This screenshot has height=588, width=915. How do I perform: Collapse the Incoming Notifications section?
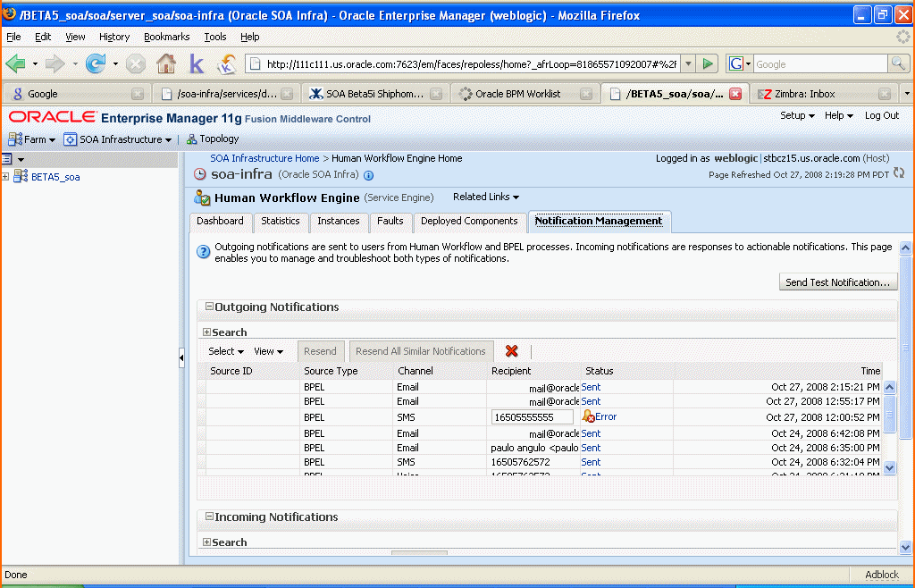[x=209, y=517]
